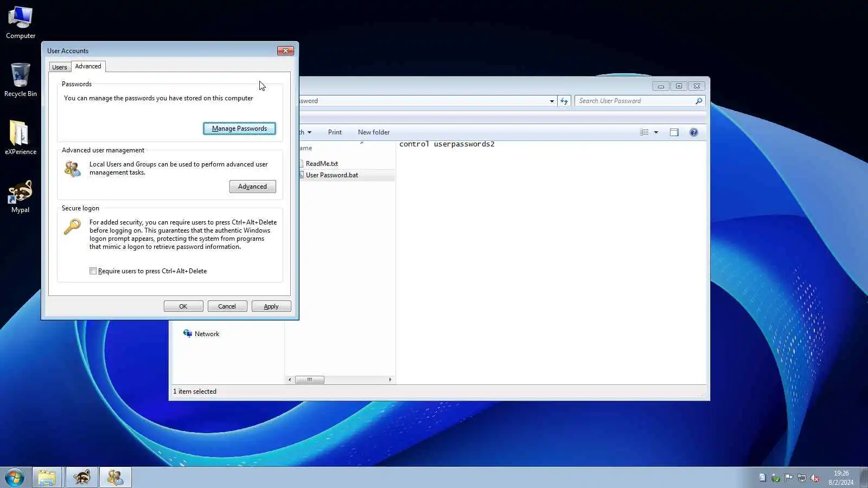Viewport: 868px width, 488px height.
Task: Enable Require users to press Ctrl+Alt+Delete
Action: click(93, 271)
